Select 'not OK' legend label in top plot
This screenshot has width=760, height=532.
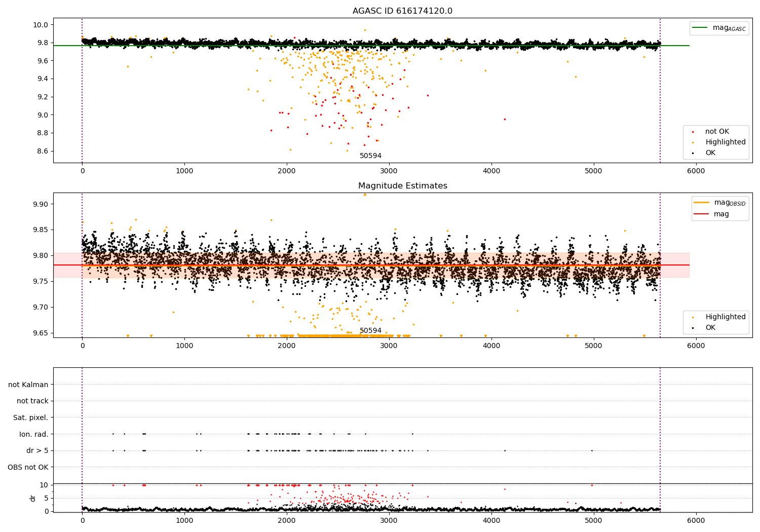[x=717, y=132]
